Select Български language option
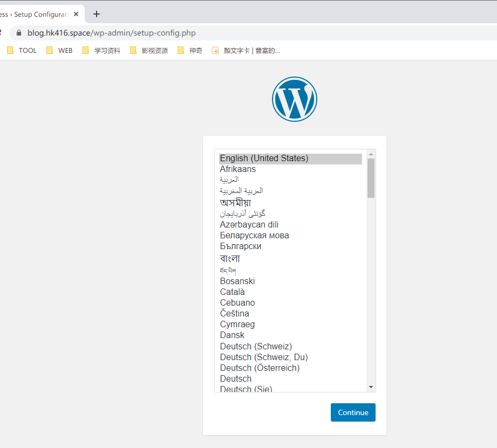Screen dimensions: 497x448 [x=290, y=246]
